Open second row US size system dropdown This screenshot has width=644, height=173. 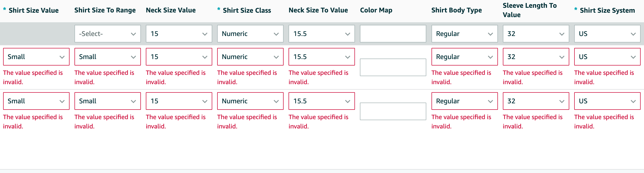(x=607, y=101)
